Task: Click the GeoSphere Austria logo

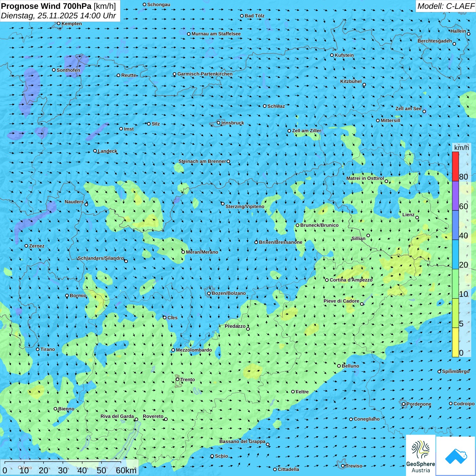Action: (x=421, y=455)
